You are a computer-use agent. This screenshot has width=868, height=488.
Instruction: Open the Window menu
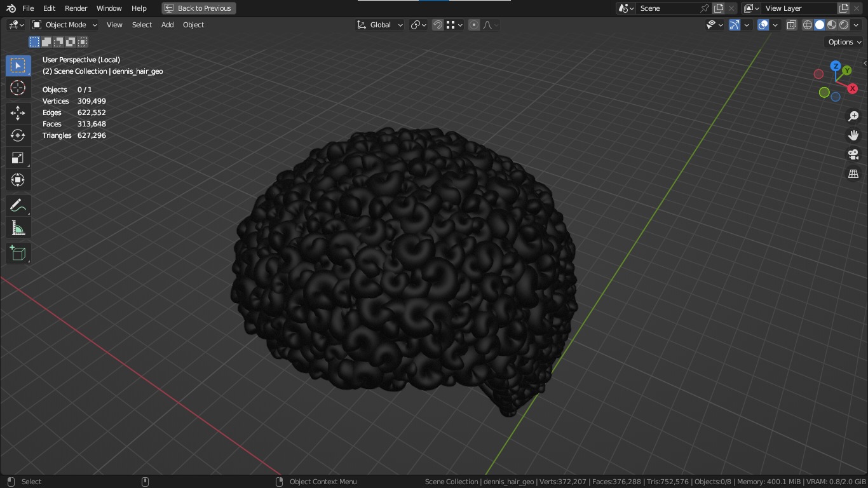pos(109,8)
